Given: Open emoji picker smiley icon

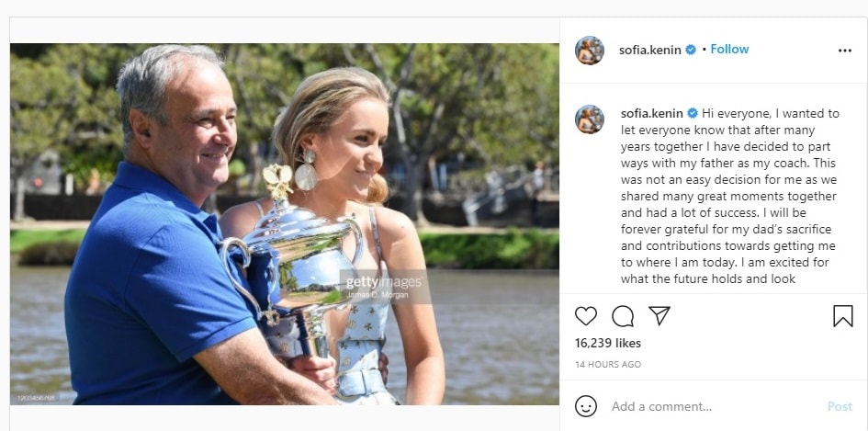Looking at the screenshot, I should (586, 406).
